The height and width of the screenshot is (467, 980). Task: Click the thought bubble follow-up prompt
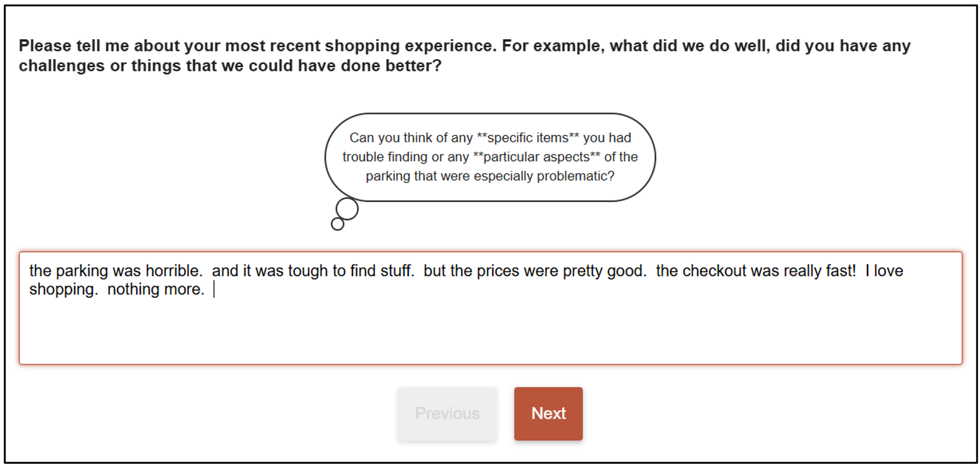coord(490,157)
